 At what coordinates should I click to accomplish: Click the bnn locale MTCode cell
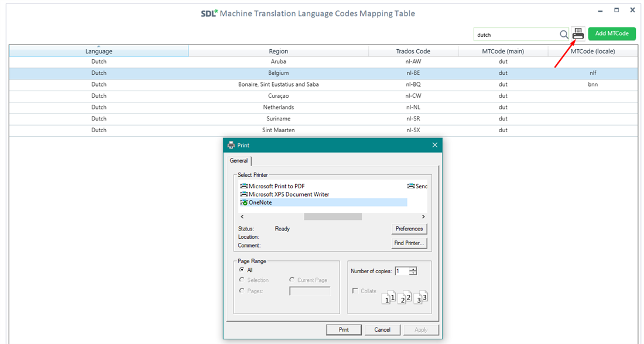pyautogui.click(x=592, y=85)
